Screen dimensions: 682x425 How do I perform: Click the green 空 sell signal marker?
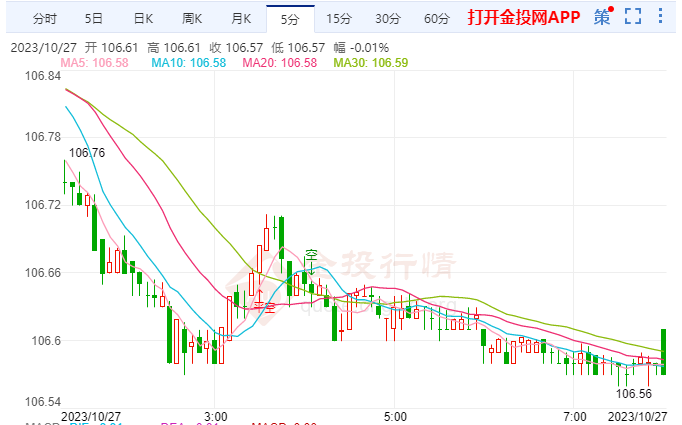[x=311, y=256]
